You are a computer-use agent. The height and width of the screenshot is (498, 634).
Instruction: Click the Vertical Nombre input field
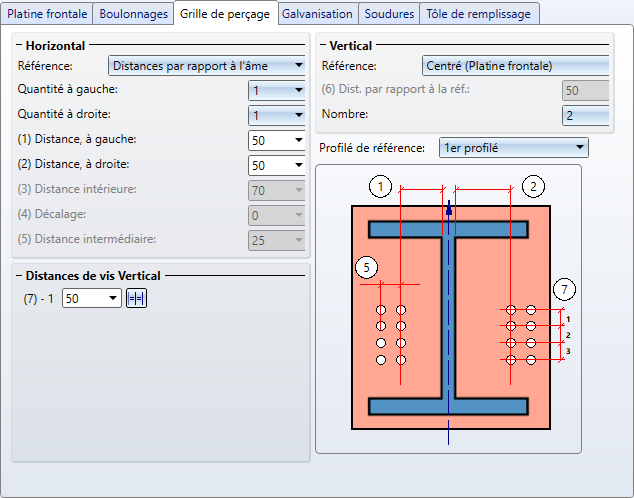[585, 115]
